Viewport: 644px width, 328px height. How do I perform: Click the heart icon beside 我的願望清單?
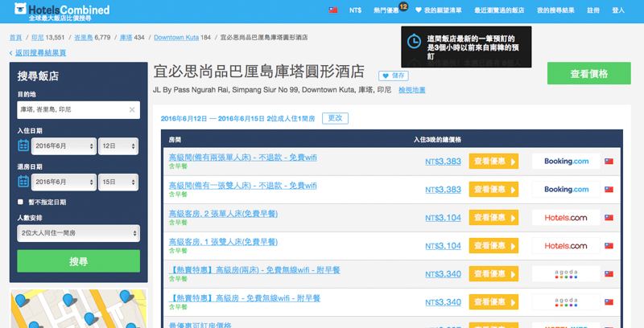tap(418, 10)
